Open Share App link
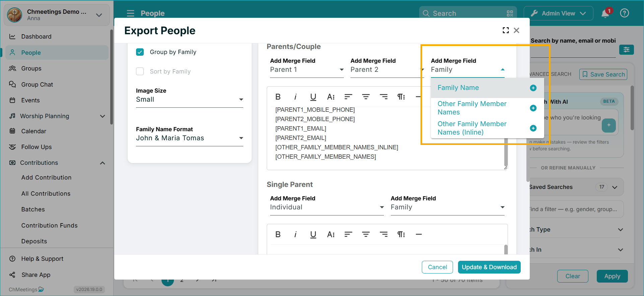The height and width of the screenshot is (296, 644). tap(36, 275)
